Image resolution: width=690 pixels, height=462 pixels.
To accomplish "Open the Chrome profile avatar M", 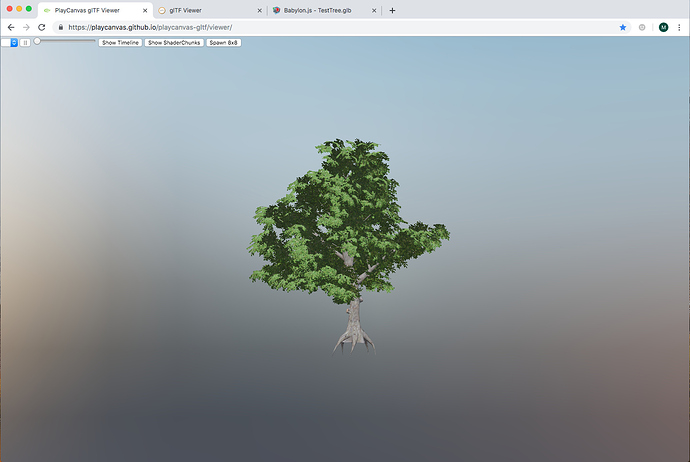I will [x=664, y=27].
